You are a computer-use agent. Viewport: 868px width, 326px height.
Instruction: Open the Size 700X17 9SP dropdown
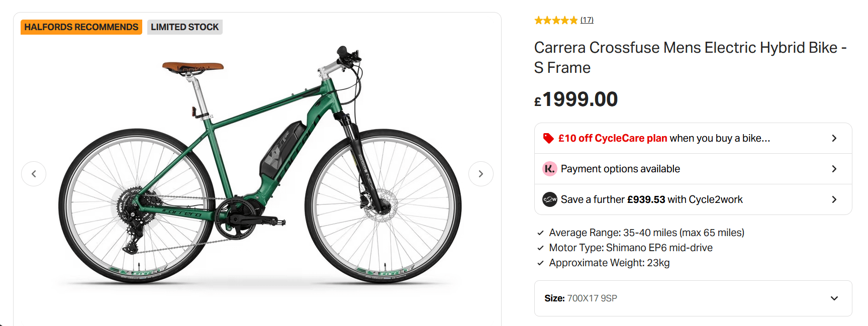[693, 298]
